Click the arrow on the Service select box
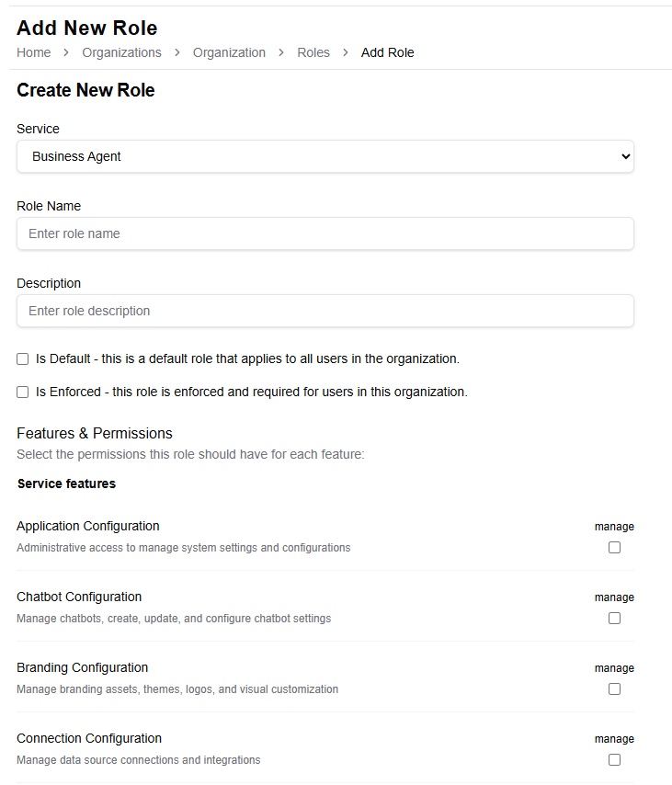 pyautogui.click(x=625, y=156)
